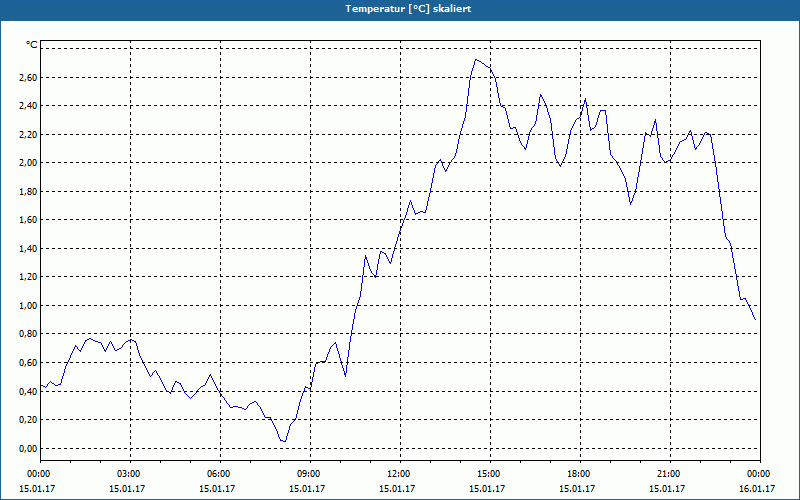The height and width of the screenshot is (500, 800).
Task: Click the 16.01.17 date label
Action: point(758,488)
